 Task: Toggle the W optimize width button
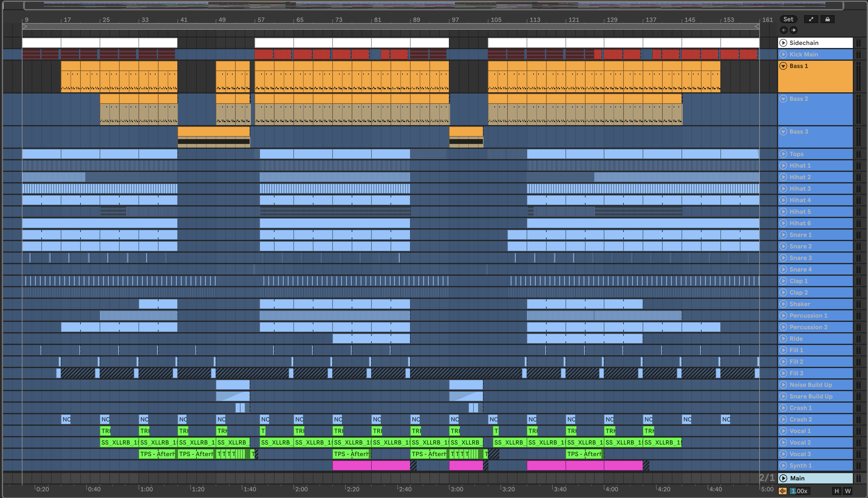(848, 491)
